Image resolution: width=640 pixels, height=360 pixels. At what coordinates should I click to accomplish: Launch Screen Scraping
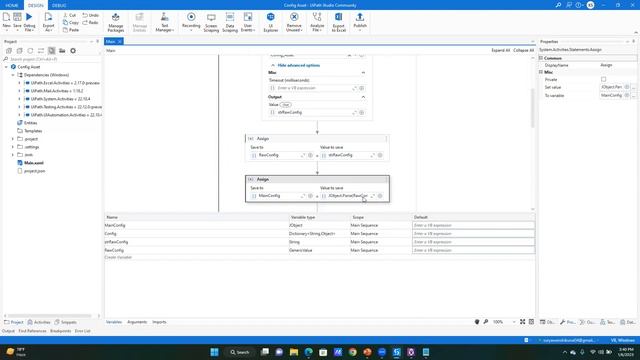pyautogui.click(x=211, y=22)
